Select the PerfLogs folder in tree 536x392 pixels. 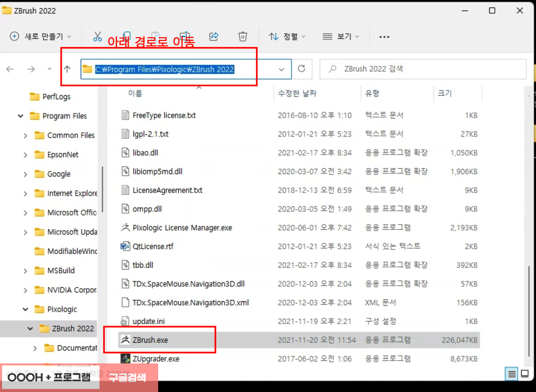tap(50, 97)
